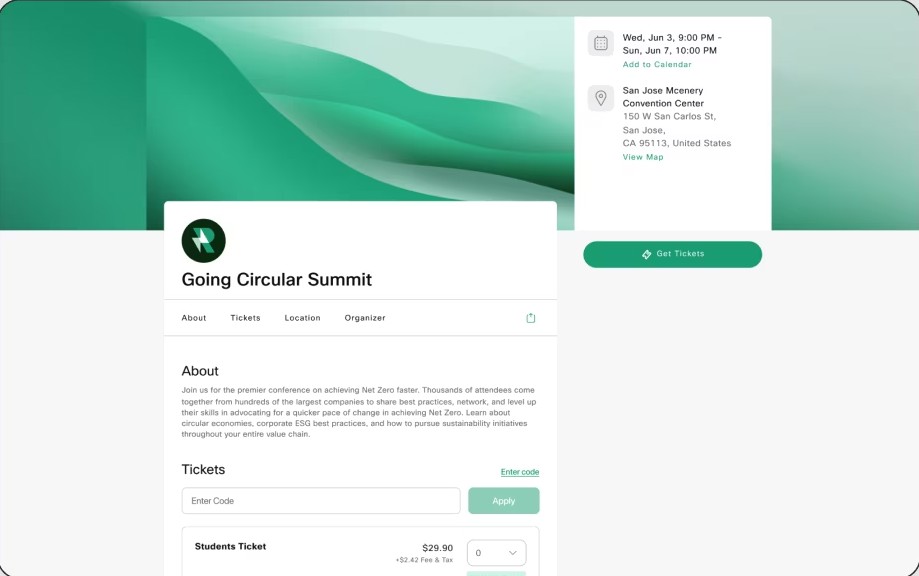This screenshot has height=576, width=919.
Task: Focus the Enter Code input field
Action: [x=320, y=501]
